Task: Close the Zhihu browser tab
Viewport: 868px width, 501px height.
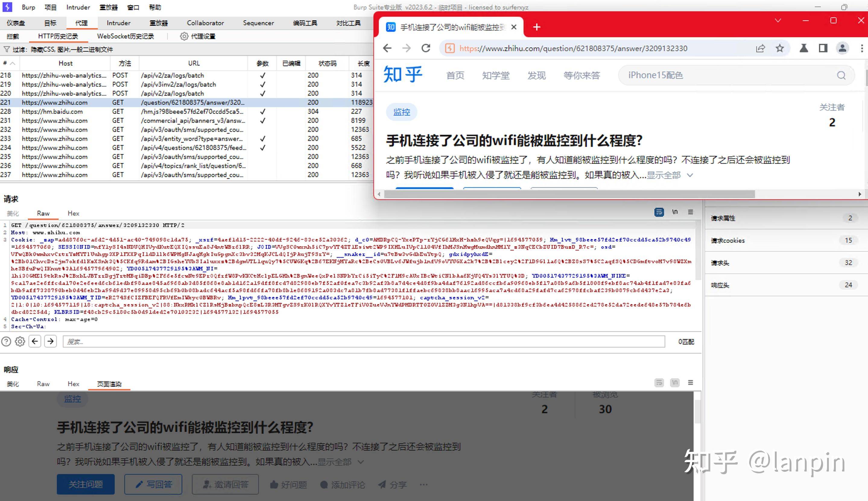Action: click(x=514, y=27)
